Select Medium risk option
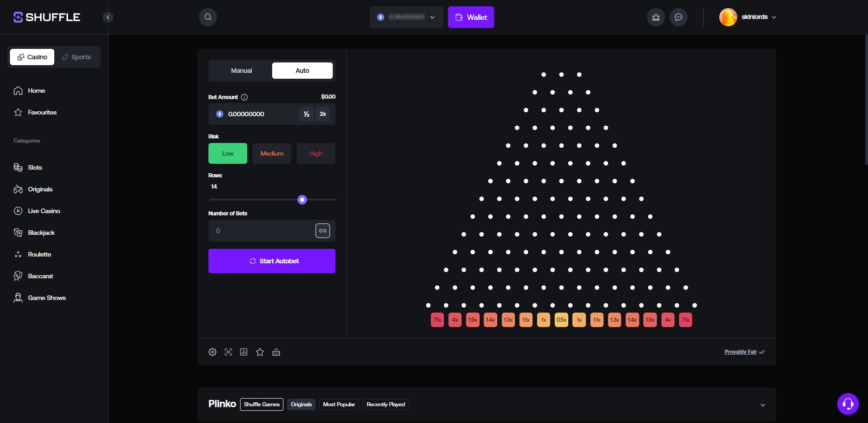Screen dimensions: 868x423 coord(272,153)
